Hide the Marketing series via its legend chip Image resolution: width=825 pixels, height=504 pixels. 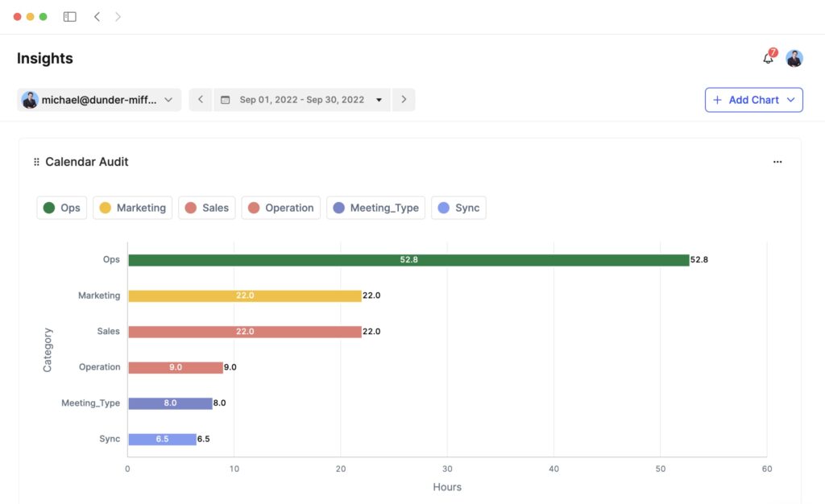[132, 207]
